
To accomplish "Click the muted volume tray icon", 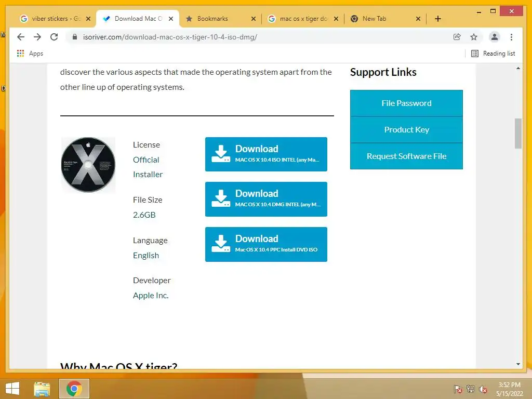I will tap(483, 389).
